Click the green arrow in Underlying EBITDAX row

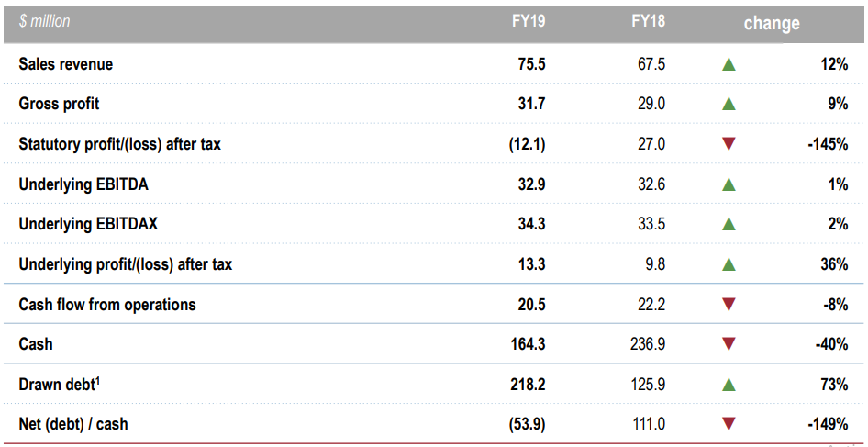point(729,224)
